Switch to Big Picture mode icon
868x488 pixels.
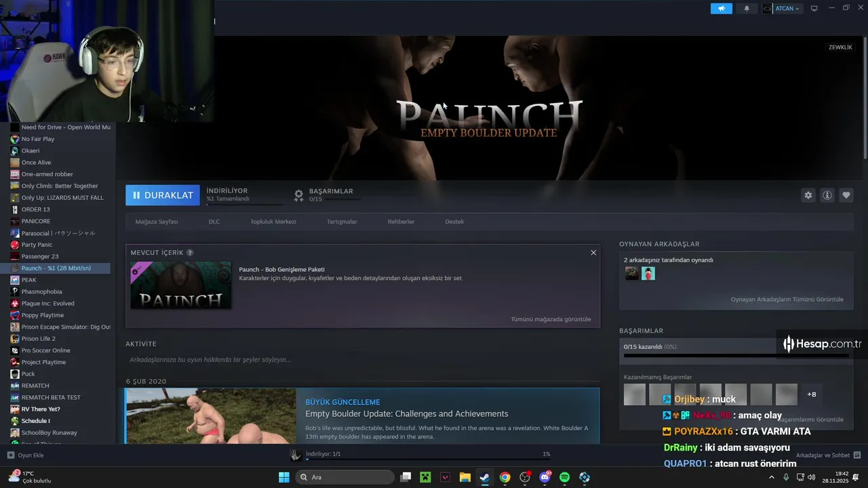point(814,9)
